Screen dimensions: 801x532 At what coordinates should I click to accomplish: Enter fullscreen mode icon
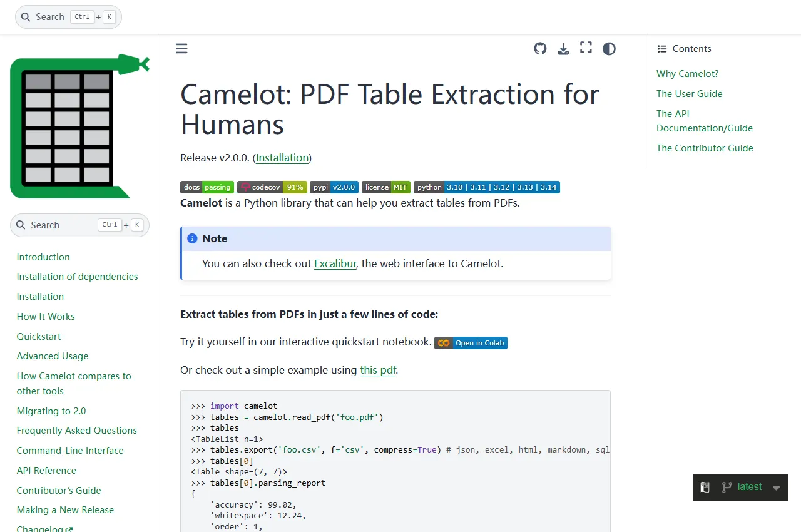click(x=586, y=48)
